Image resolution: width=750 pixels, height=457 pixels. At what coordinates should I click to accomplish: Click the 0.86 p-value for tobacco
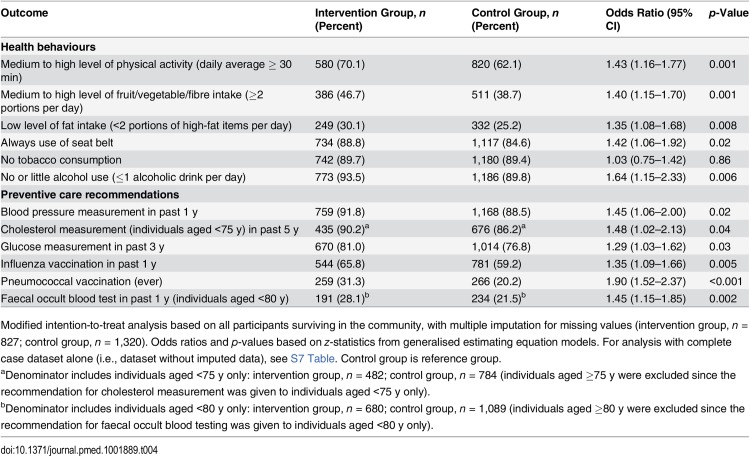tap(720, 160)
